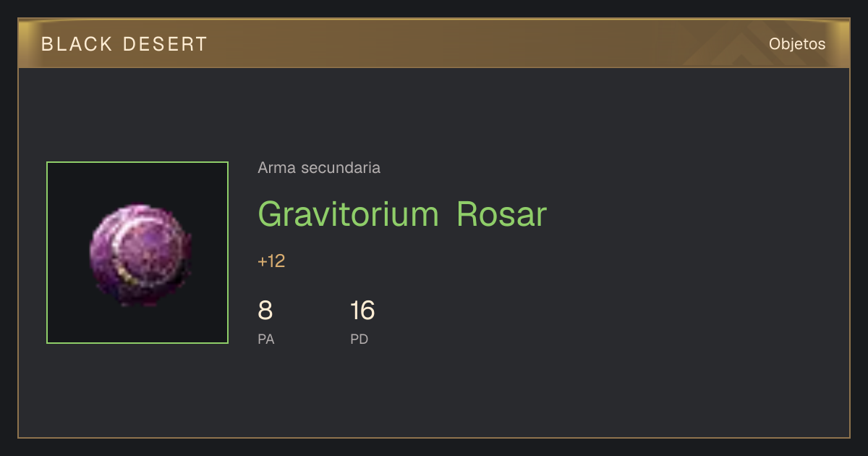Click the PA stat label
Viewport: 868px width, 456px height.
266,339
